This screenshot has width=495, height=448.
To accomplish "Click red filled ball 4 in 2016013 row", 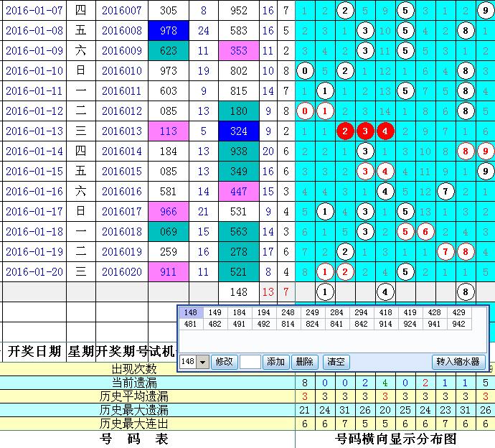I will tap(385, 131).
